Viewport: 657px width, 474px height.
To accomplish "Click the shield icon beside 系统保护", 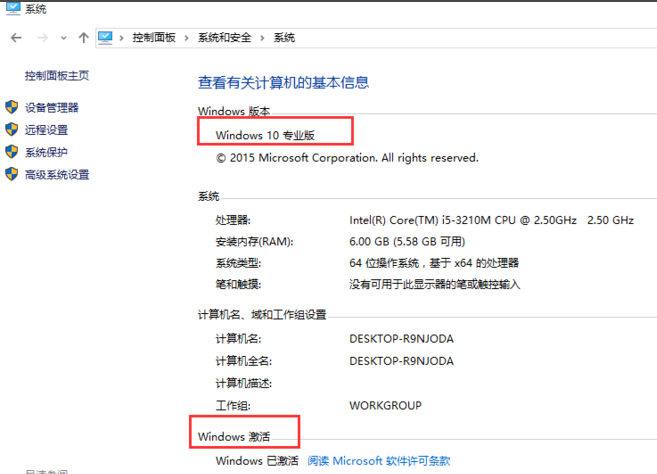I will click(x=12, y=152).
